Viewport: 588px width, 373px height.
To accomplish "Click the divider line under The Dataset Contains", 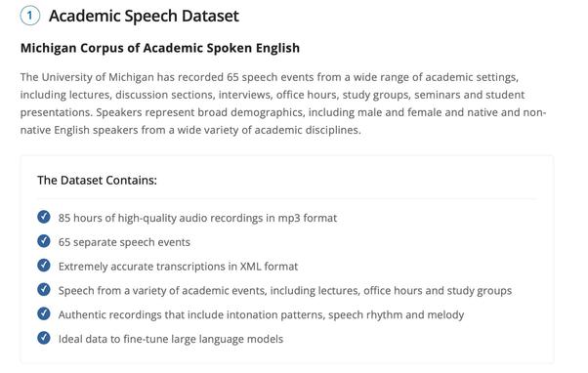I will point(287,198).
